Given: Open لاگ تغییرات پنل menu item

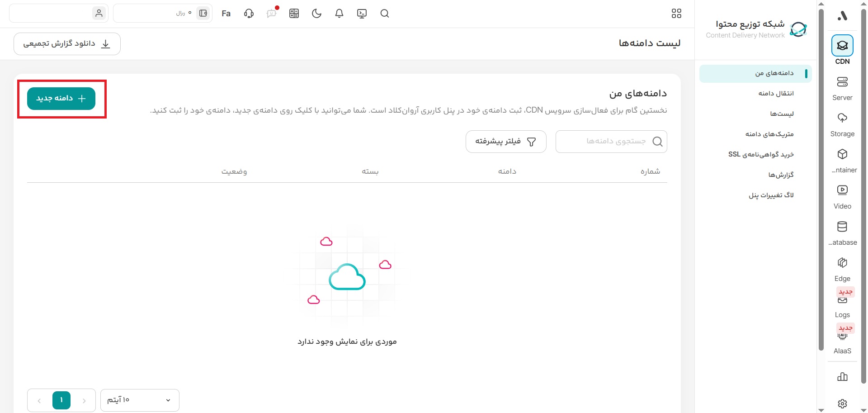Looking at the screenshot, I should click(771, 195).
